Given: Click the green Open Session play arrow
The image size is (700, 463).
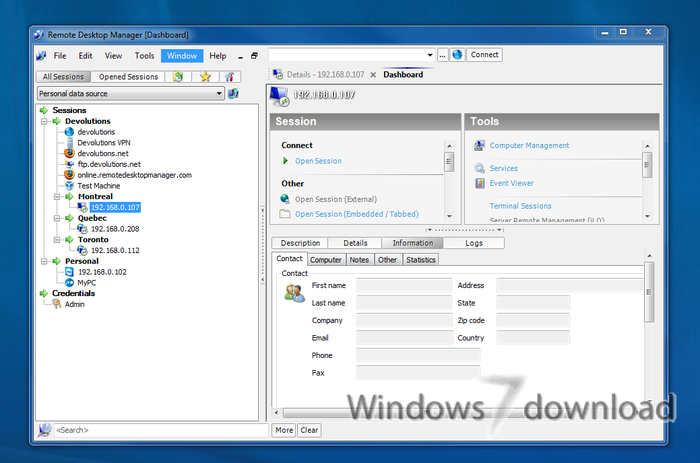Looking at the screenshot, I should (x=286, y=161).
